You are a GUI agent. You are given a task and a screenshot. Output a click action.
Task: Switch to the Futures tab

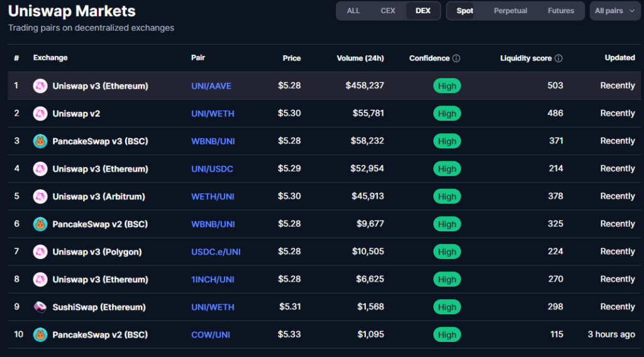(560, 11)
